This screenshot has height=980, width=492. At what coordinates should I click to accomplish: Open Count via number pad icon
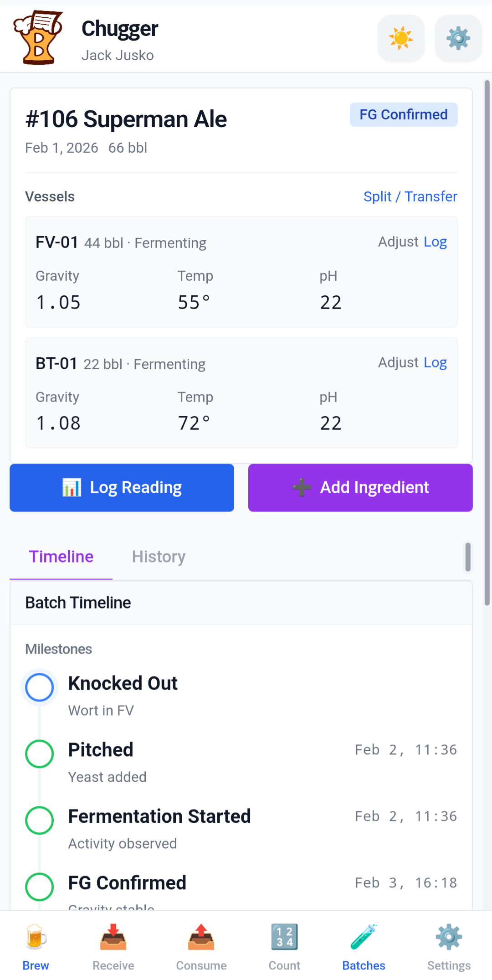click(x=284, y=935)
